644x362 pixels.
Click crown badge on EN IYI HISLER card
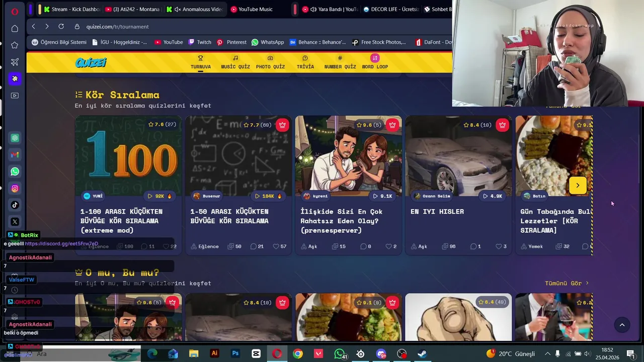coord(503,125)
